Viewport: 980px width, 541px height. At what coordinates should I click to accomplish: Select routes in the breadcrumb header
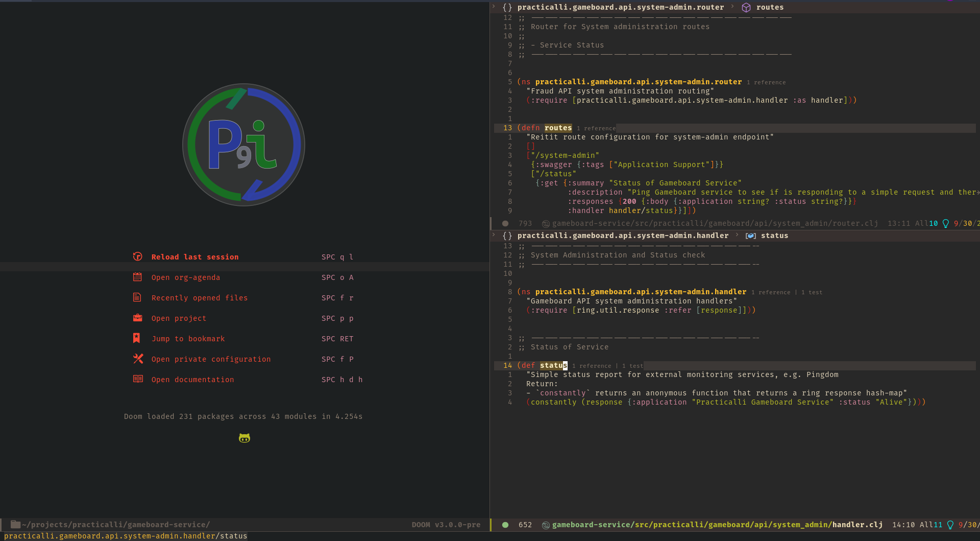click(x=770, y=7)
